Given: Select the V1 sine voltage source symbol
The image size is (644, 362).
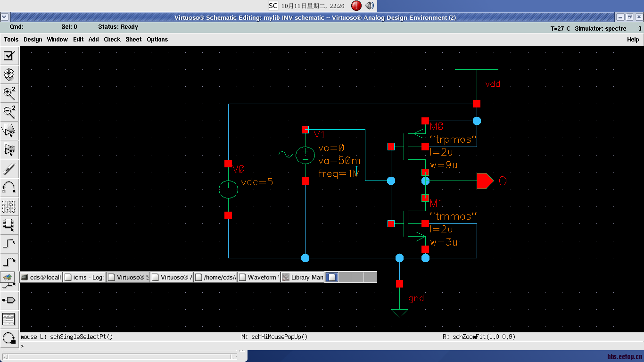Looking at the screenshot, I should click(x=305, y=155).
